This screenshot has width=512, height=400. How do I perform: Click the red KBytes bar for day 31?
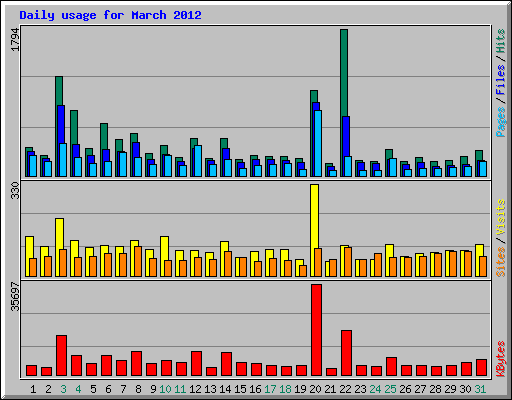(482, 368)
